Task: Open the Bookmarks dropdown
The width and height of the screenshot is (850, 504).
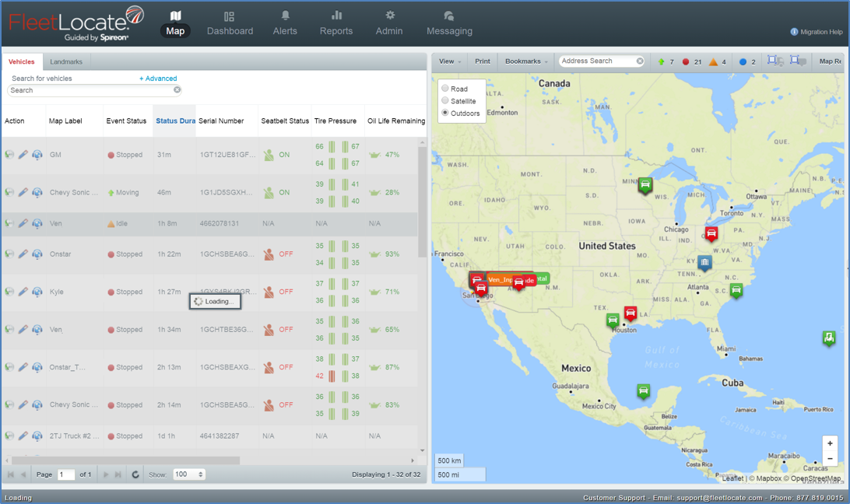Action: pos(526,61)
